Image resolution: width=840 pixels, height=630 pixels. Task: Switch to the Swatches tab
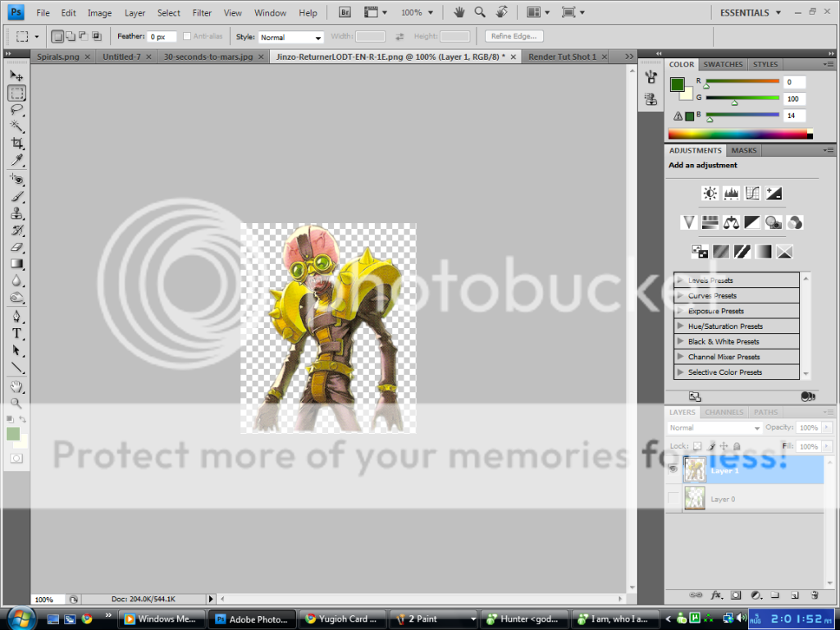[x=723, y=64]
